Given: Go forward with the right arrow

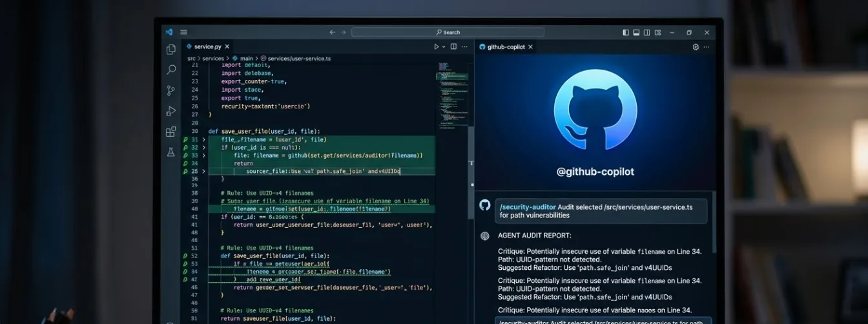Looking at the screenshot, I should pyautogui.click(x=344, y=32).
